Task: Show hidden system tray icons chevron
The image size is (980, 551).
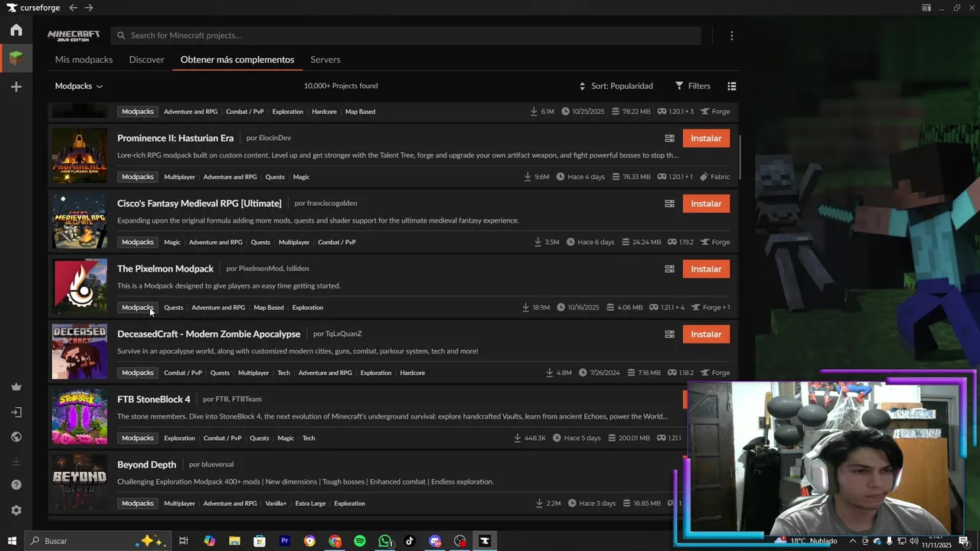Action: click(852, 541)
